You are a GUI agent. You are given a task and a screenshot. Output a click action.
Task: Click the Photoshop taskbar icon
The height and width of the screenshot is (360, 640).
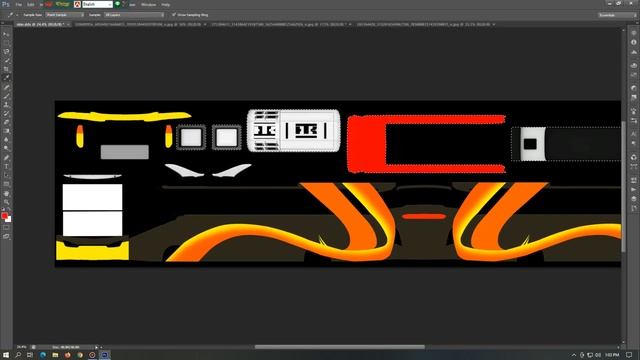[104, 355]
